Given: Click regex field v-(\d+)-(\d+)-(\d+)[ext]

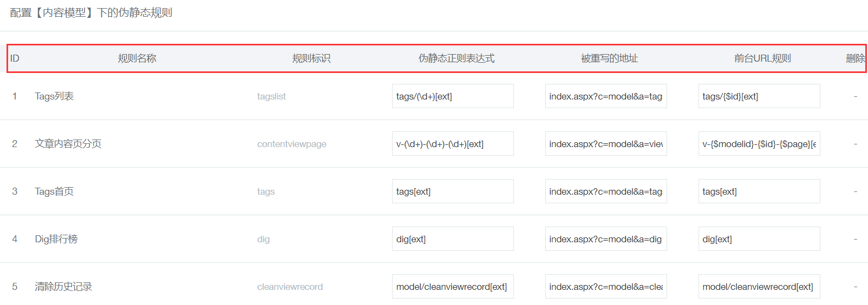Looking at the screenshot, I should point(453,144).
